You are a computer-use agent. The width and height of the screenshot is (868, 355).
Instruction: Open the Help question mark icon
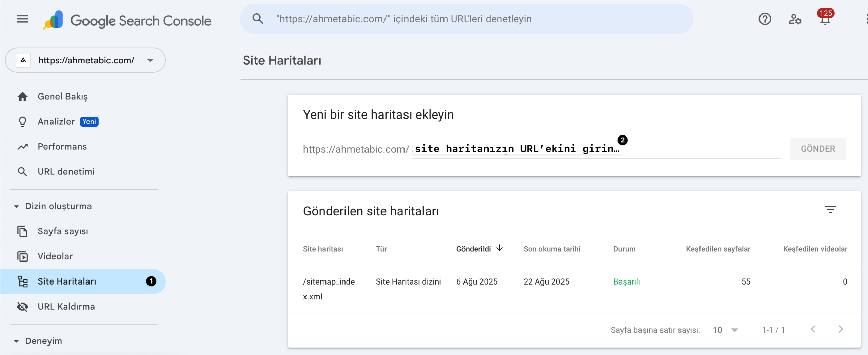[x=765, y=19]
